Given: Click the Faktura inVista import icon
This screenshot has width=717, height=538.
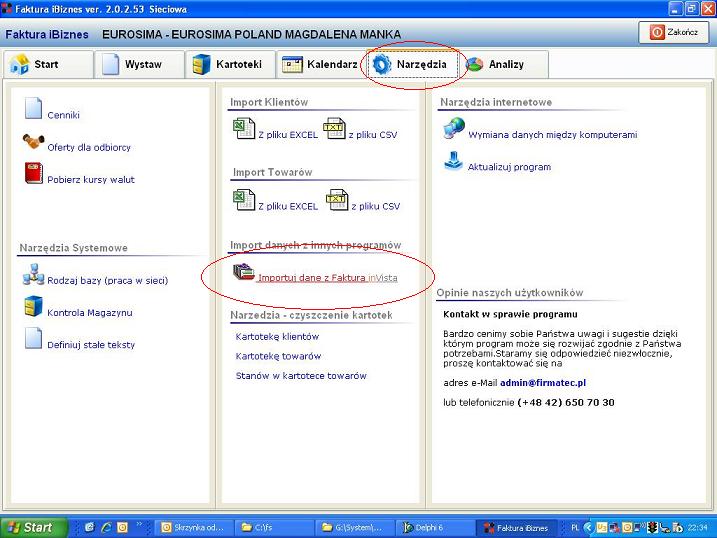Looking at the screenshot, I should (244, 272).
